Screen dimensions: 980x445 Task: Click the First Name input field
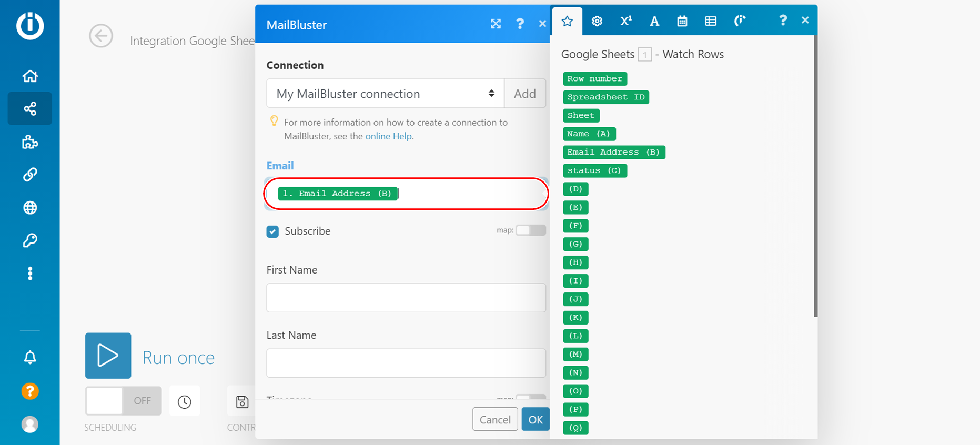[x=406, y=298]
